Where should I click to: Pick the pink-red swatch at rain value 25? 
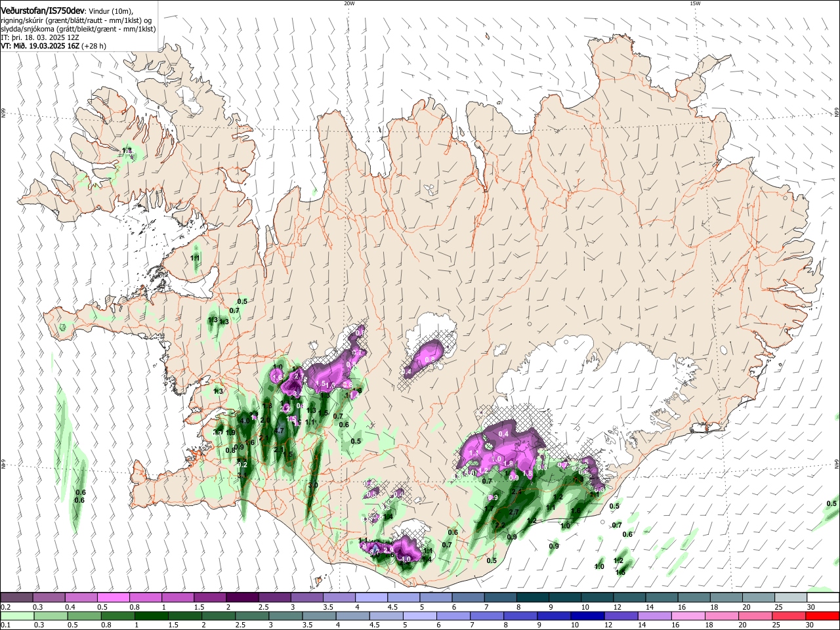(789, 616)
